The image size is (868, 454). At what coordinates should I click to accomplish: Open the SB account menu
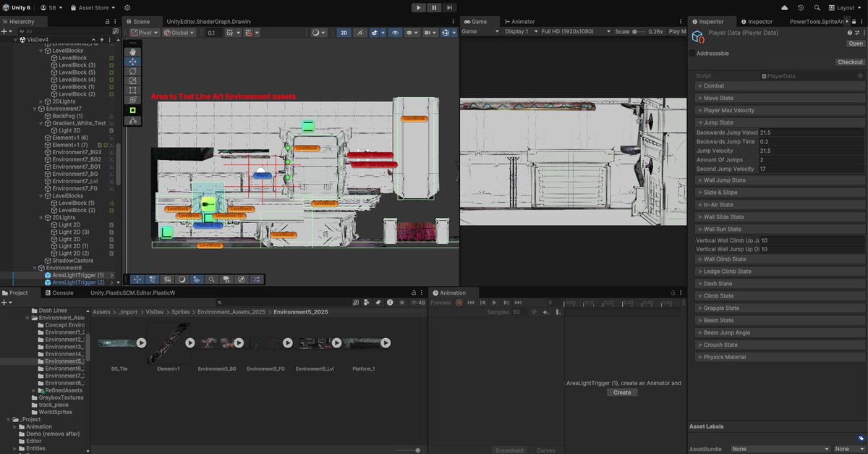point(51,7)
